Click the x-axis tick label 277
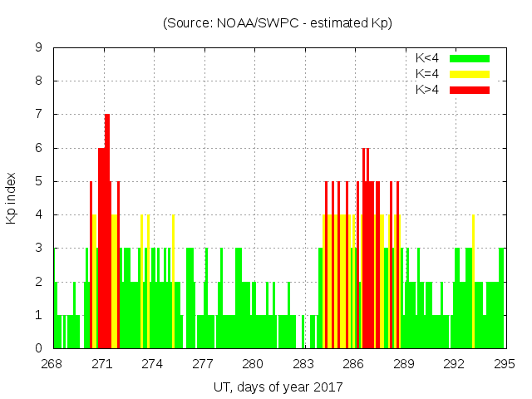This screenshot has width=532, height=399. [x=203, y=364]
